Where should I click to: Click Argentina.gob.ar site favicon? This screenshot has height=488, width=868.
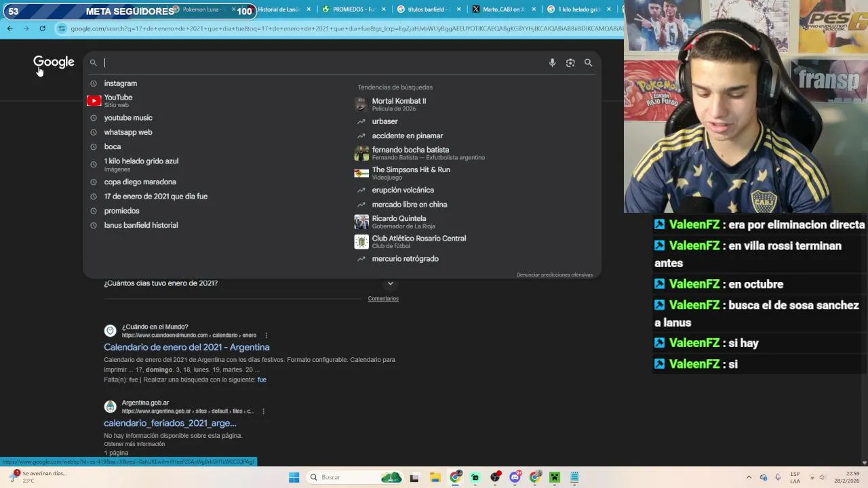110,407
